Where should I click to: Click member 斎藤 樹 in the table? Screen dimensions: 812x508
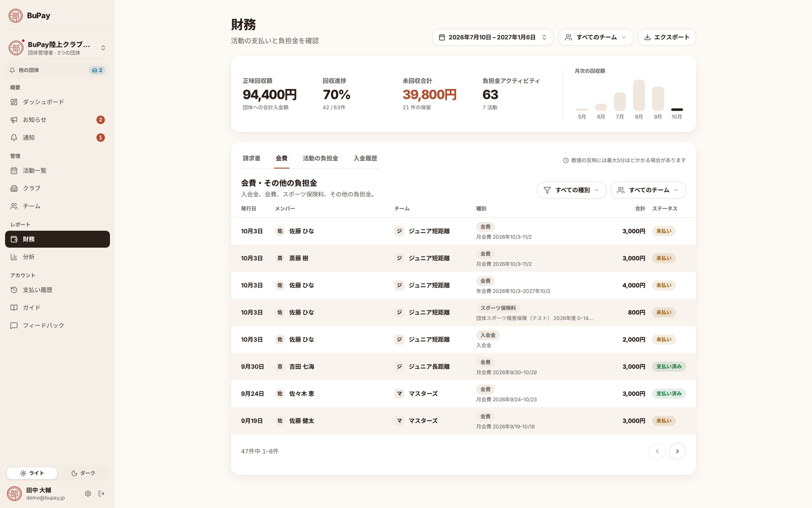[299, 258]
